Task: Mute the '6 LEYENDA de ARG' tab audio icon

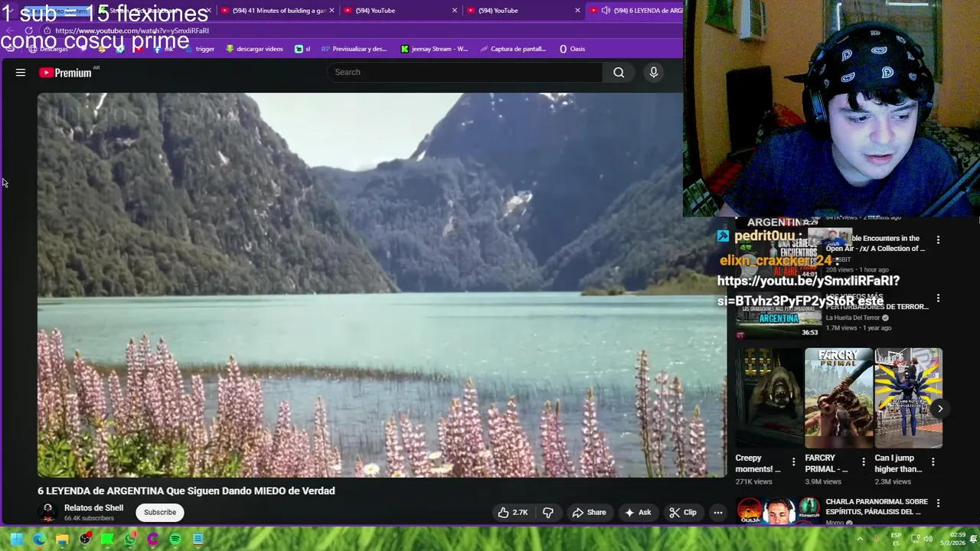Action: tap(606, 11)
